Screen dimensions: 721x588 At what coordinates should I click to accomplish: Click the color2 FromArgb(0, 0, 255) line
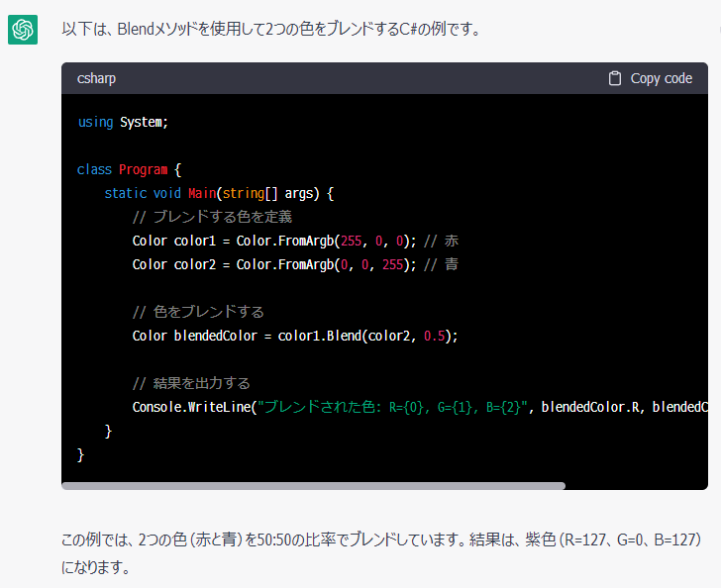(295, 264)
